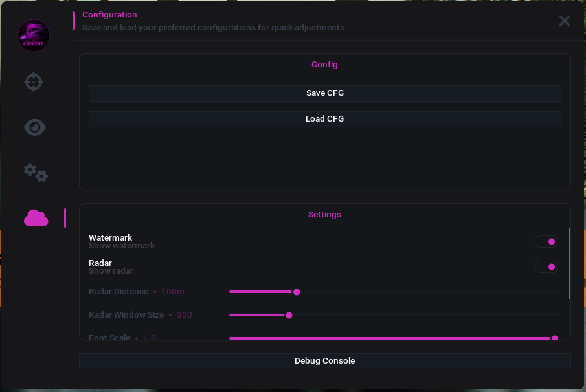This screenshot has height=392, width=586.
Task: Turn off the Radar toggle
Action: [x=547, y=267]
